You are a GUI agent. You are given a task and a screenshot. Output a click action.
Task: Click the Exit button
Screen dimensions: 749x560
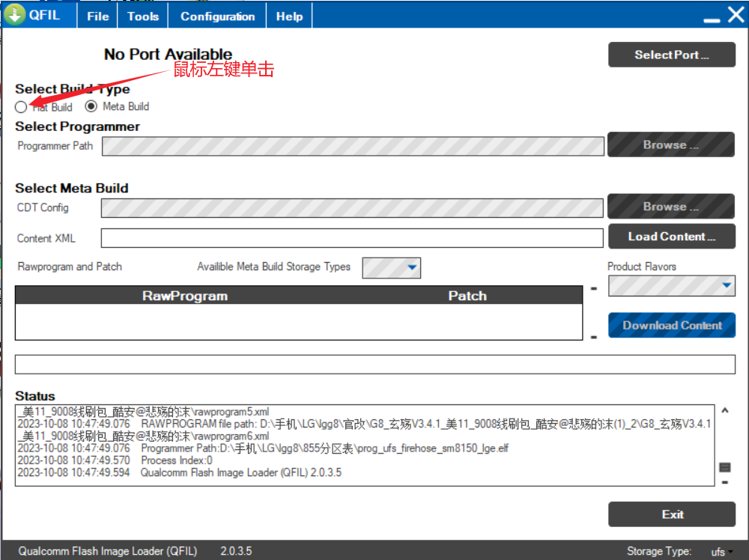coord(671,514)
